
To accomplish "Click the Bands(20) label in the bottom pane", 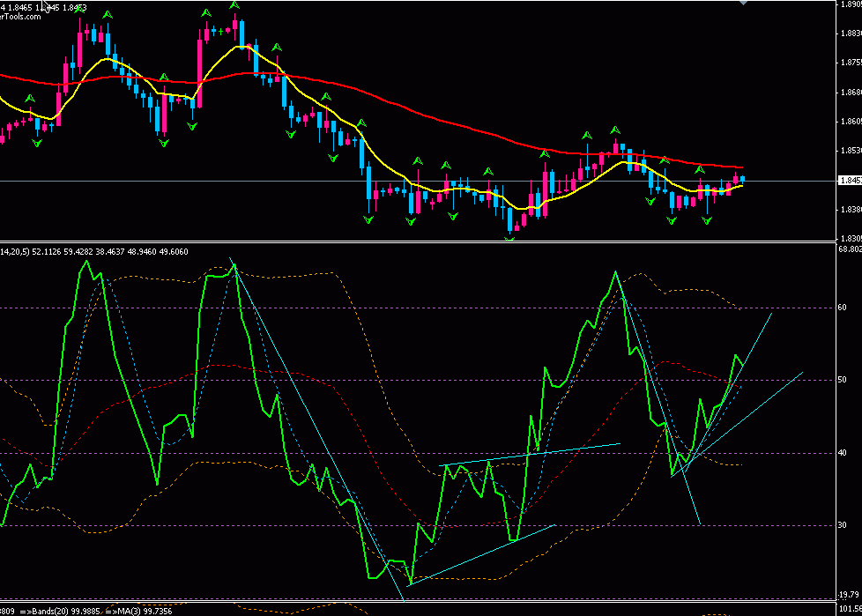I will click(62, 611).
